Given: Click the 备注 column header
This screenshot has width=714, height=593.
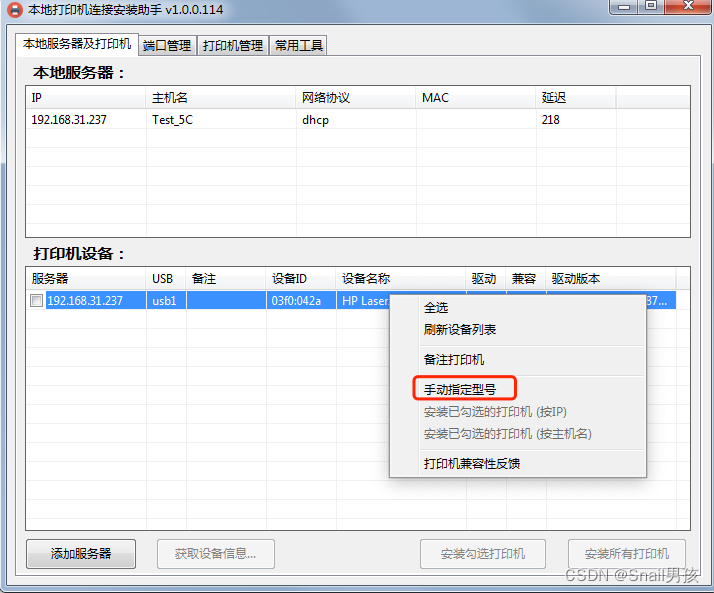Looking at the screenshot, I should (x=226, y=279).
